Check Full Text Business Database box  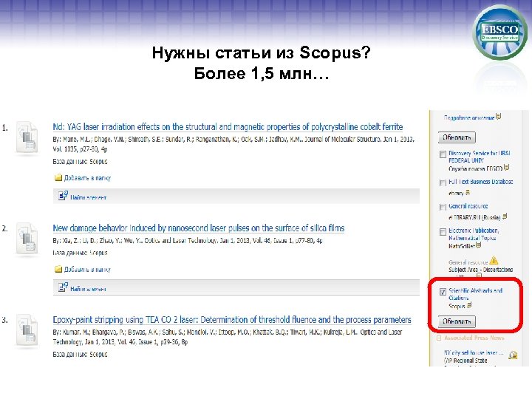[443, 183]
